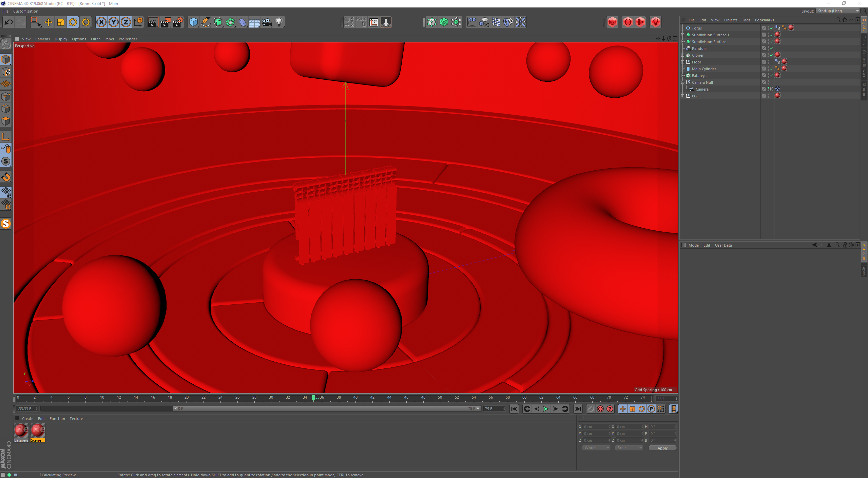Click the preview range slider bar
Image resolution: width=868 pixels, height=478 pixels.
(x=327, y=408)
